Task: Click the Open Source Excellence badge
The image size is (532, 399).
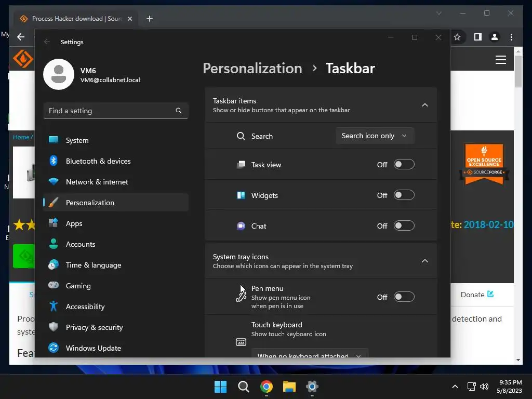Action: click(x=484, y=164)
